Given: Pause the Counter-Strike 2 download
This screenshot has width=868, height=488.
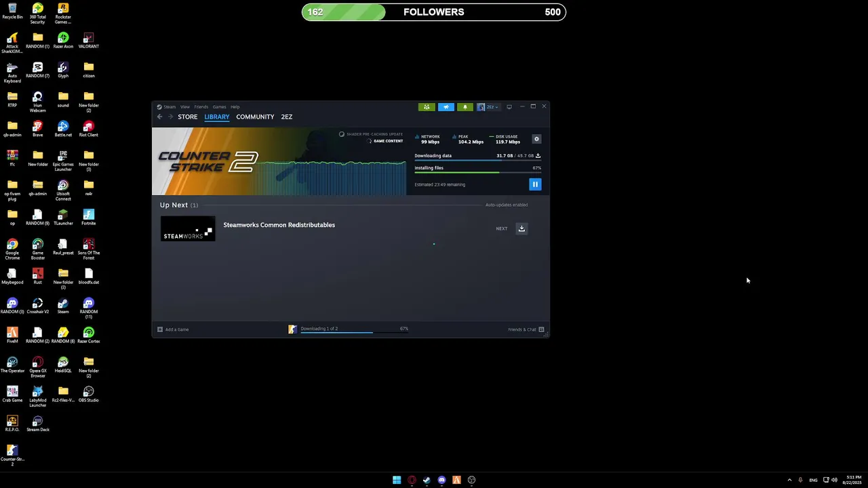Looking at the screenshot, I should click(535, 184).
